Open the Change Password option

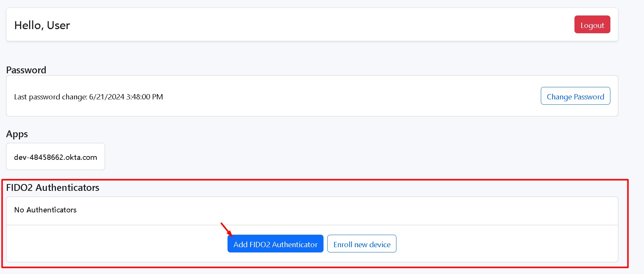click(575, 96)
